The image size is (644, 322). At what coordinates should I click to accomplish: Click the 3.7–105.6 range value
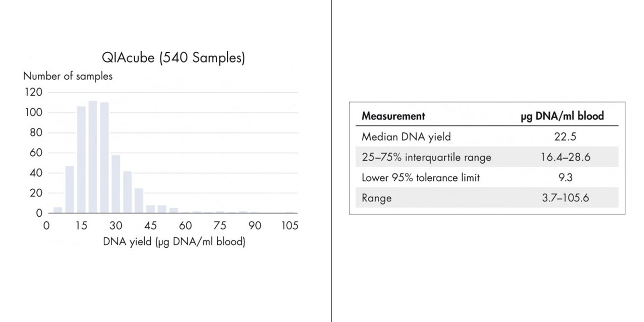pyautogui.click(x=565, y=198)
